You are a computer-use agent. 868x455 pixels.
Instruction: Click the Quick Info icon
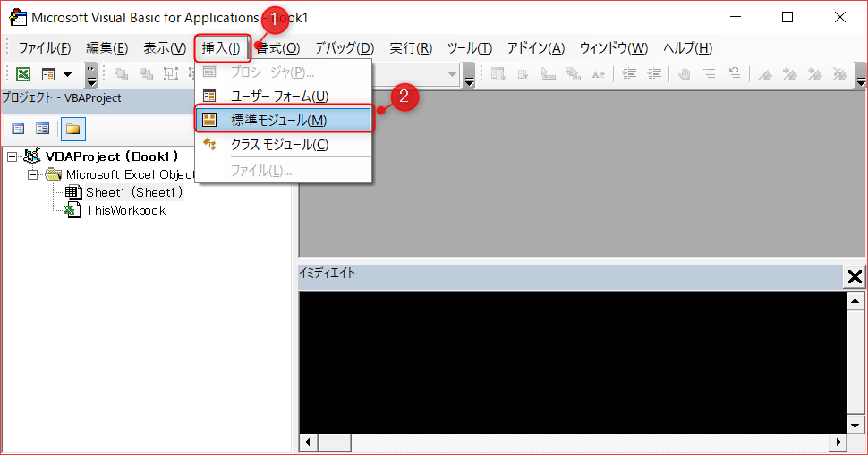(x=548, y=74)
